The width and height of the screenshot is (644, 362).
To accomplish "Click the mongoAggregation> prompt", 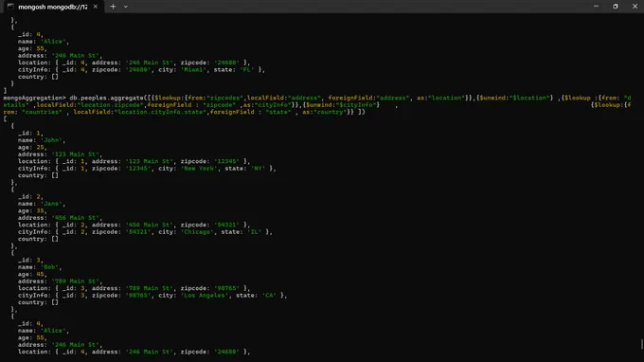I will (34, 98).
